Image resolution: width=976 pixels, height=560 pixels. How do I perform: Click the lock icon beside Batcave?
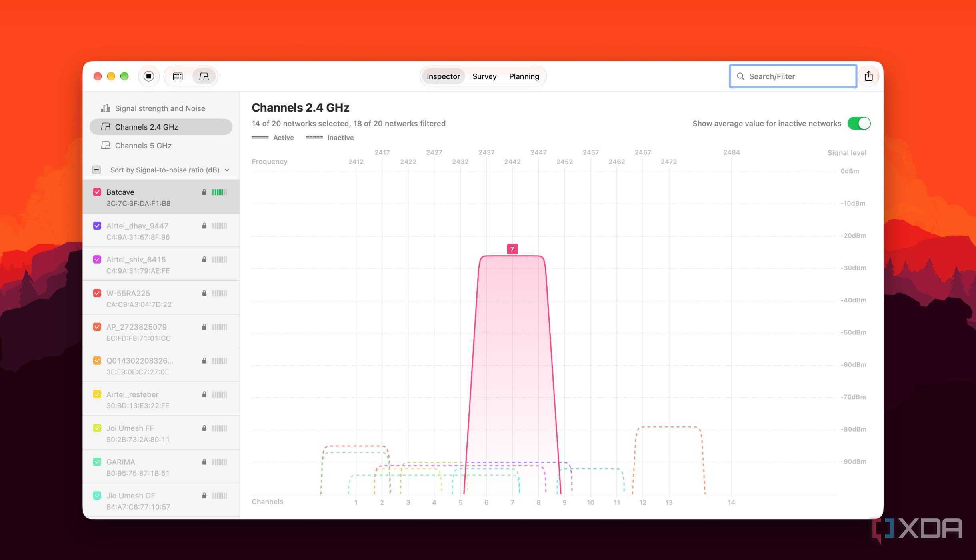tap(204, 192)
